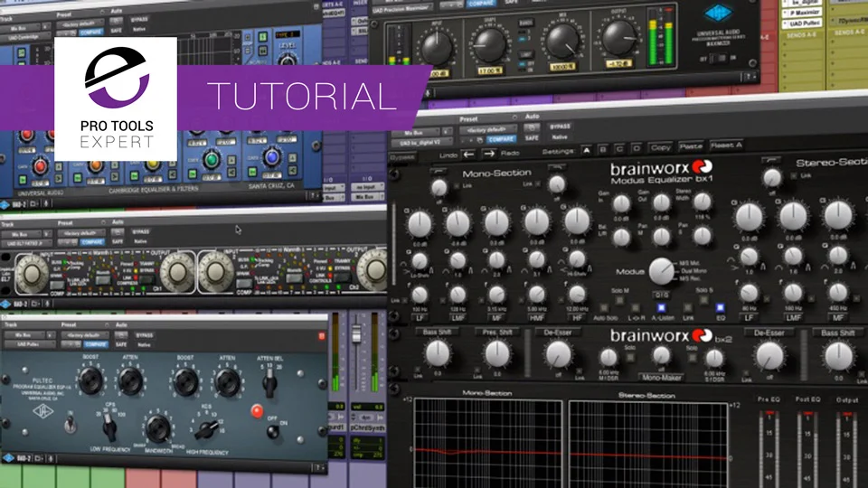This screenshot has height=488, width=868.
Task: Enable Solo M in brainworx bx1 section
Action: point(619,299)
